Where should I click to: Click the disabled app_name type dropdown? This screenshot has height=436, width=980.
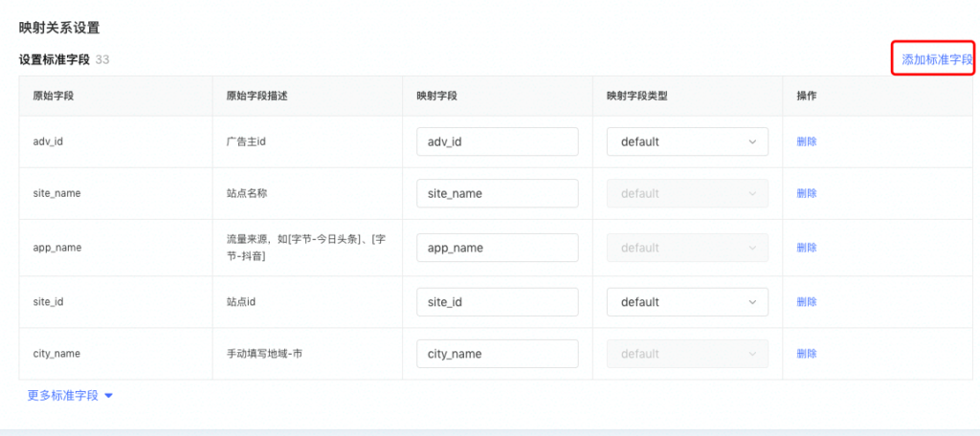687,248
